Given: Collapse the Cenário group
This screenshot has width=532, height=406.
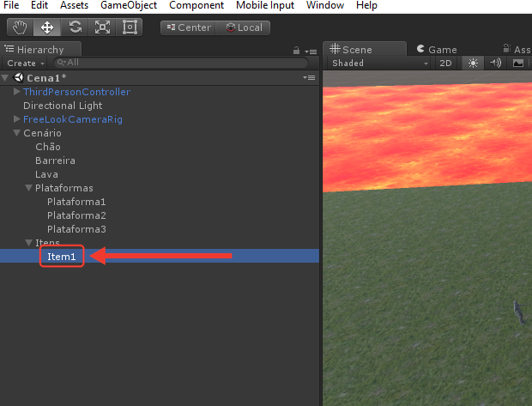Looking at the screenshot, I should click(x=16, y=133).
